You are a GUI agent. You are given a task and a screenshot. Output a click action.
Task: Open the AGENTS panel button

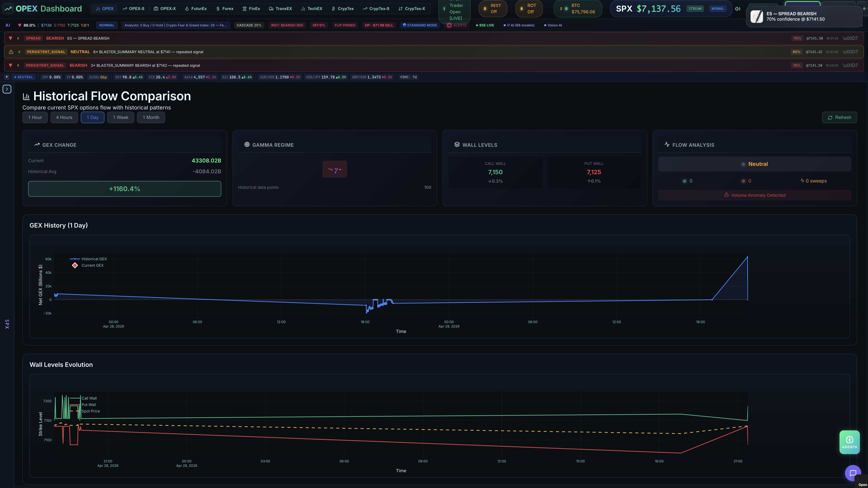pyautogui.click(x=850, y=442)
